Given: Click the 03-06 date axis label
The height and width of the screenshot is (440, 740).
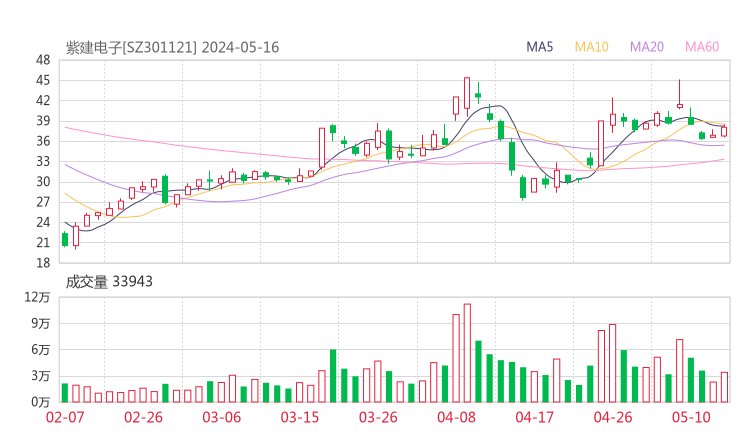Looking at the screenshot, I should pos(221,417).
